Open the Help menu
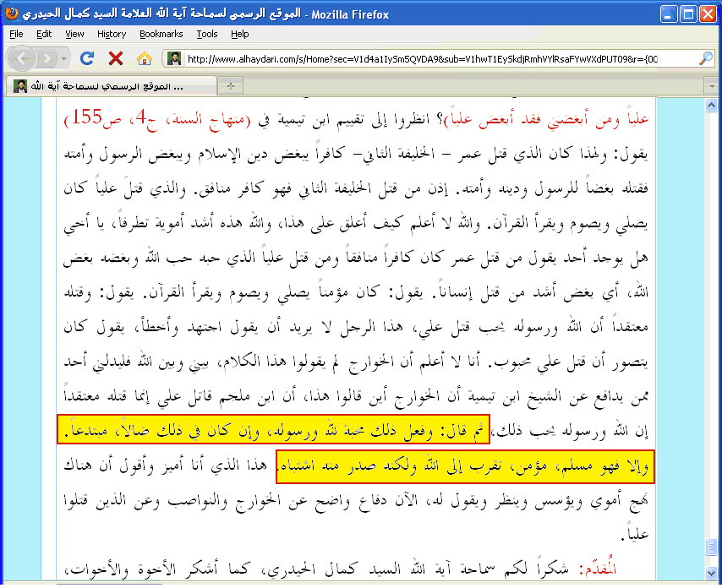The height and width of the screenshot is (588, 722). 240,34
